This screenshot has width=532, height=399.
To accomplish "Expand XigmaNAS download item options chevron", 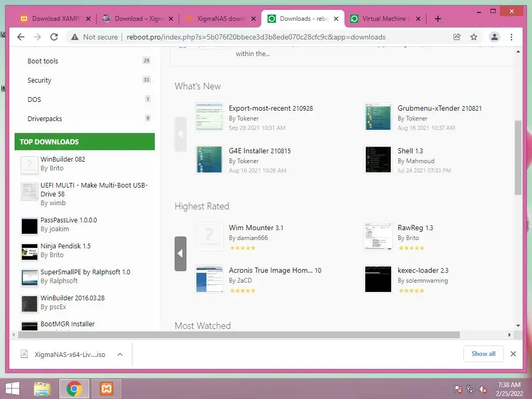I will click(x=120, y=354).
